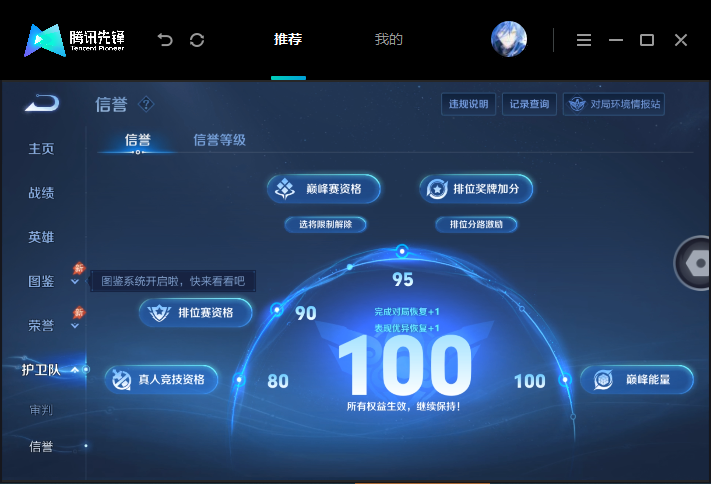Image resolution: width=711 pixels, height=484 pixels.
Task: Click the 选将限制解除 pill
Action: coord(326,224)
